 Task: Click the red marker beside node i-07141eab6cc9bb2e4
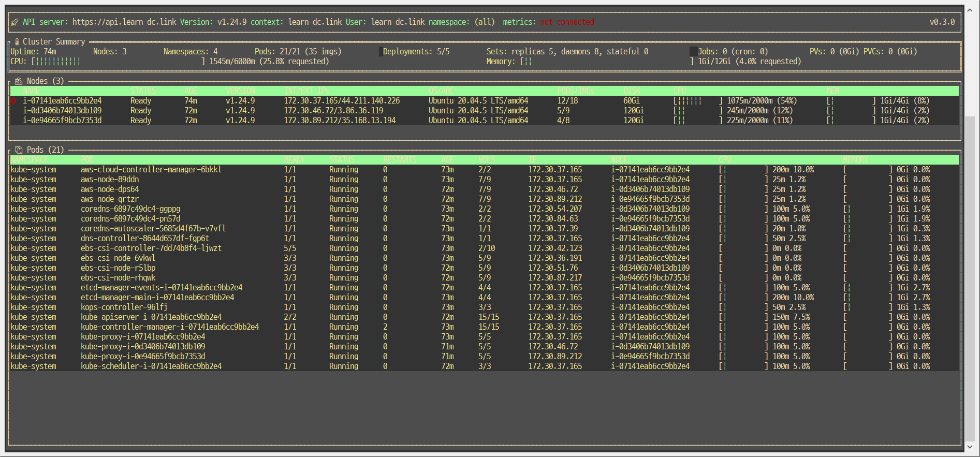click(13, 101)
